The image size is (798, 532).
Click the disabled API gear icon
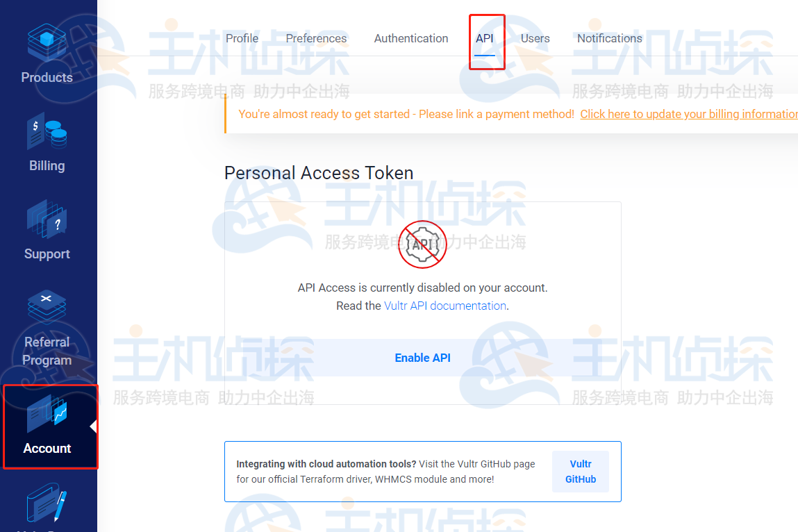click(422, 244)
